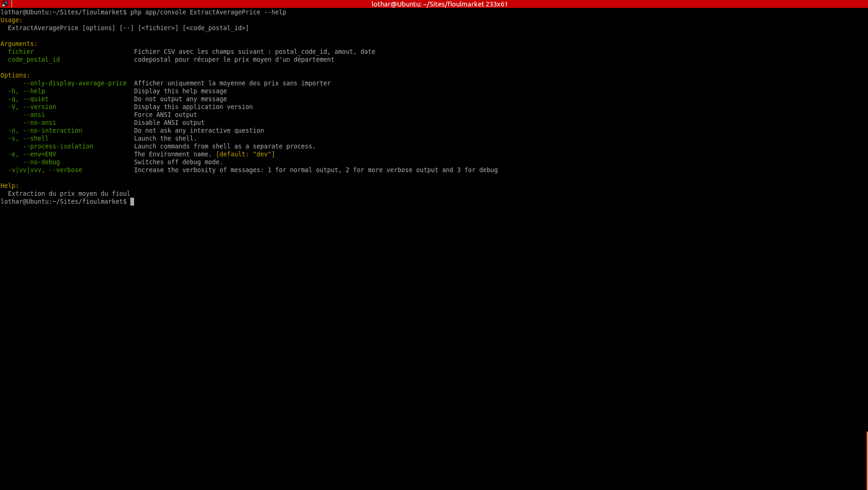This screenshot has width=868, height=490.
Task: Click the '--no-debug' option
Action: point(41,162)
